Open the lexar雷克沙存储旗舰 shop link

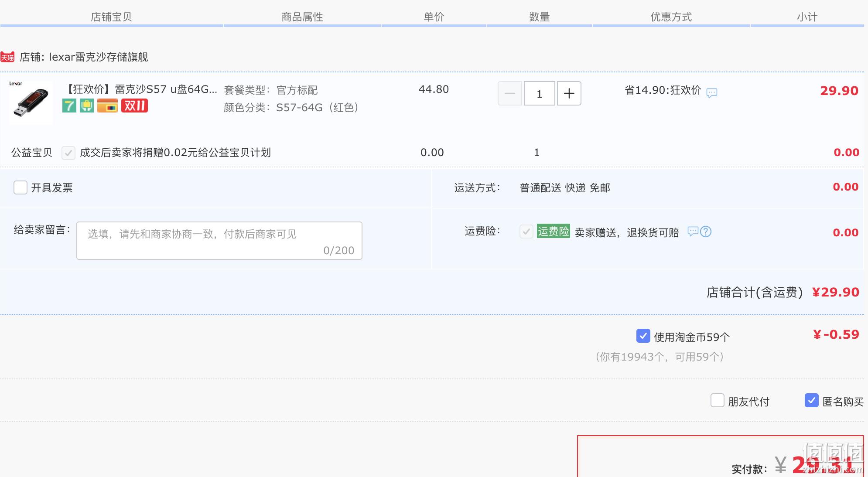[99, 57]
